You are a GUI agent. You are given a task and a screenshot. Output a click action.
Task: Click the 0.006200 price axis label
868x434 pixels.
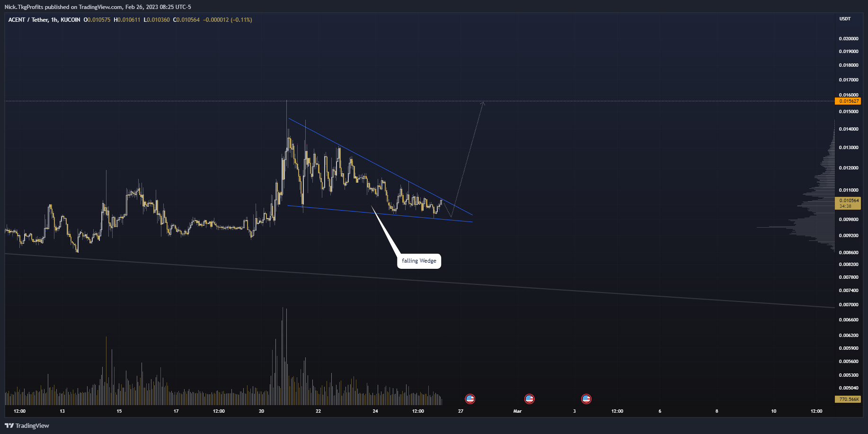(849, 336)
